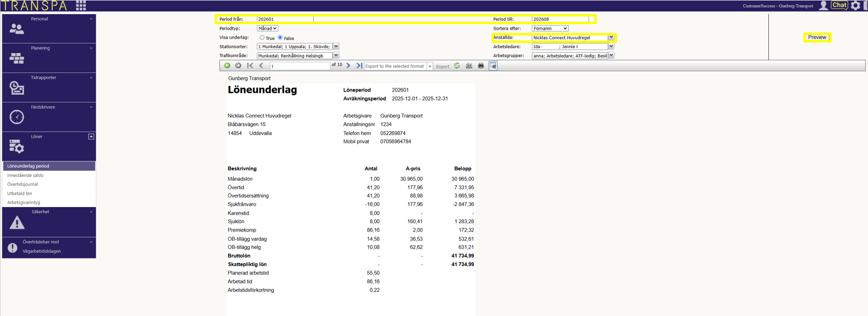Click the Personal people icon in sidebar
868x316 pixels.
click(x=17, y=29)
